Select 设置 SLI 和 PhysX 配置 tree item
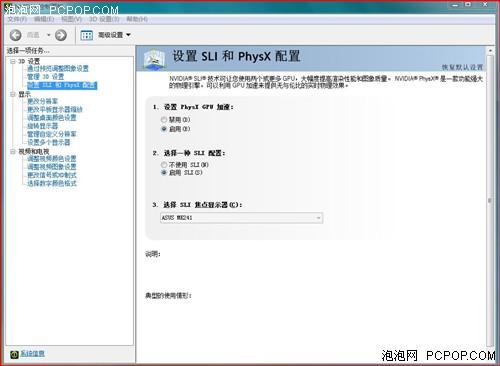The width and height of the screenshot is (500, 366). click(x=62, y=85)
